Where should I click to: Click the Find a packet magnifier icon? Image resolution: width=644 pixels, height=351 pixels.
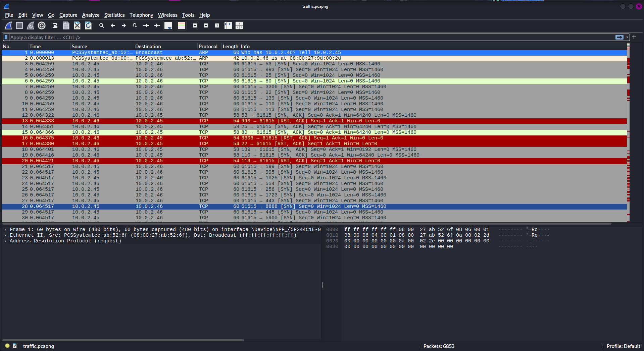coord(102,25)
